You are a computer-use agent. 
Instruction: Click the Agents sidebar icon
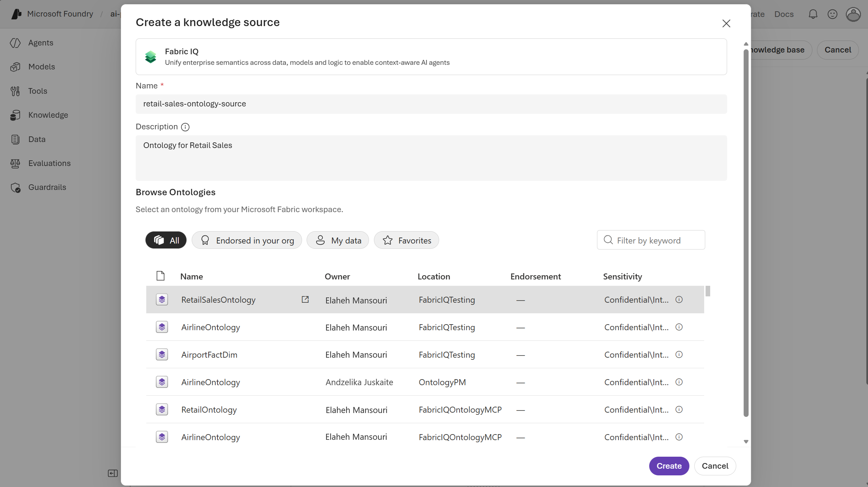15,43
